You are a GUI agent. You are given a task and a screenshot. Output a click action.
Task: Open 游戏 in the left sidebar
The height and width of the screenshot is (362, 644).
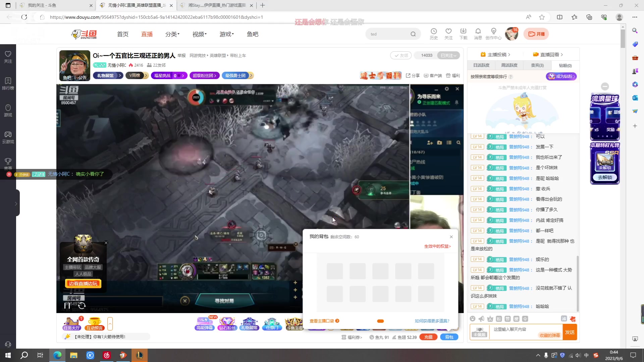[x=8, y=110]
